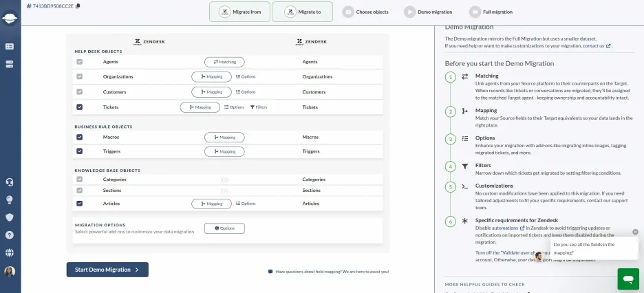
Task: Go to the Migrate to step
Action: coord(302,12)
